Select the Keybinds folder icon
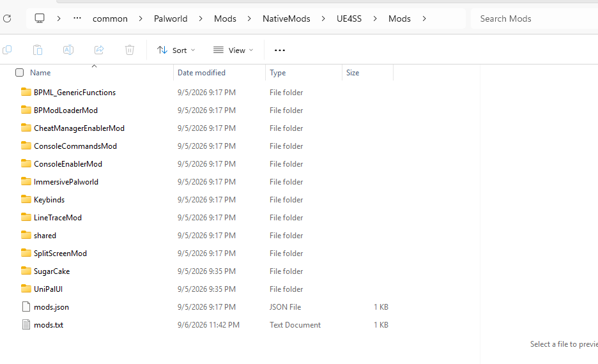Image resolution: width=598 pixels, height=364 pixels. (26, 199)
